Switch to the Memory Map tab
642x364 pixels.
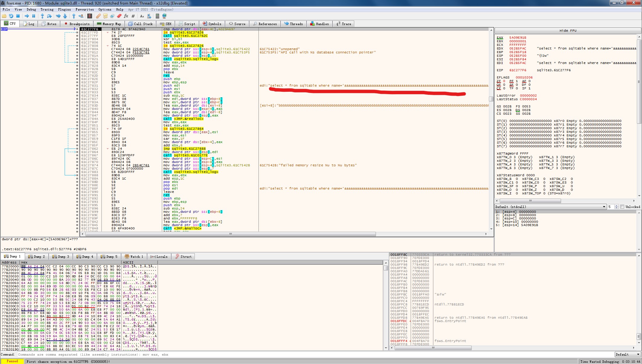(109, 24)
